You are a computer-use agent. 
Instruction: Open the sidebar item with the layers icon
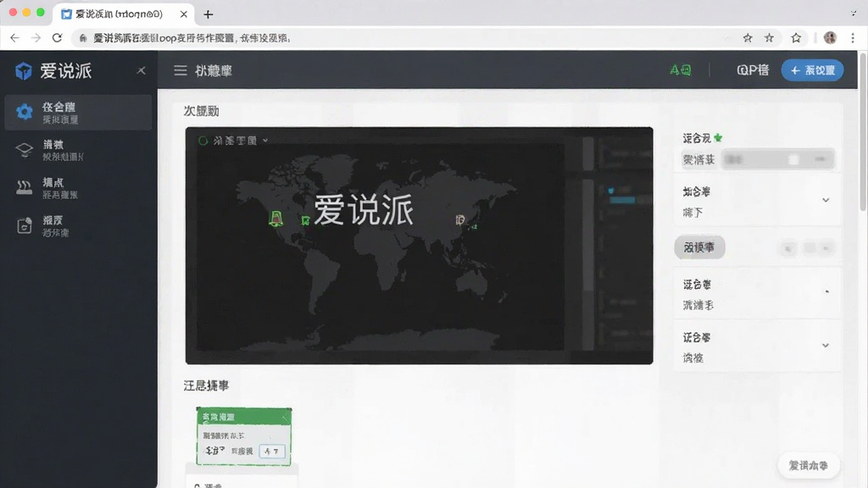click(78, 150)
